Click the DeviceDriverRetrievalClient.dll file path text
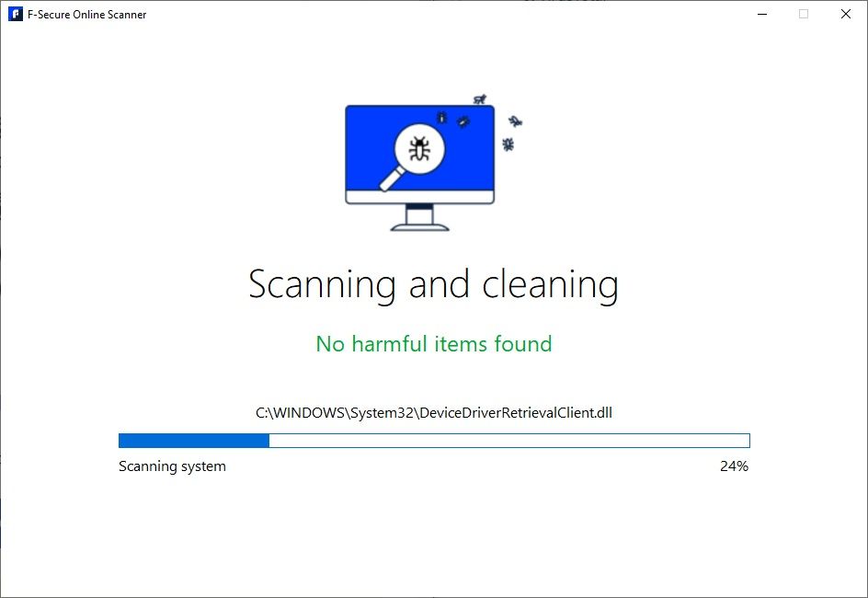Screen dimensions: 868x598 click(433, 412)
